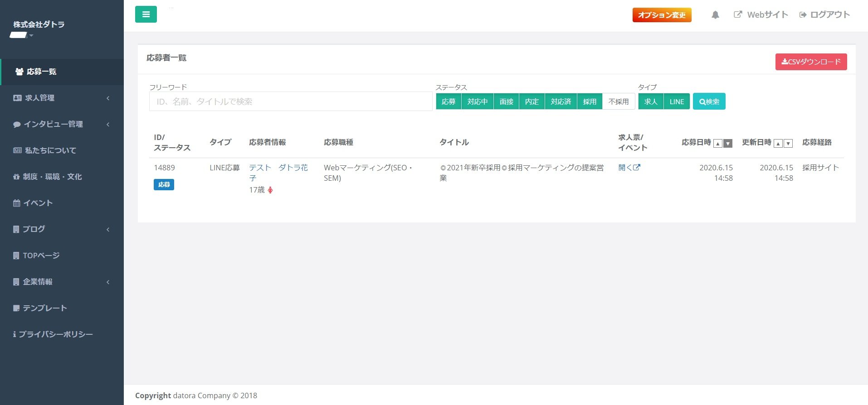Toggle the 応募 status filter
The height and width of the screenshot is (405, 868).
coord(449,101)
